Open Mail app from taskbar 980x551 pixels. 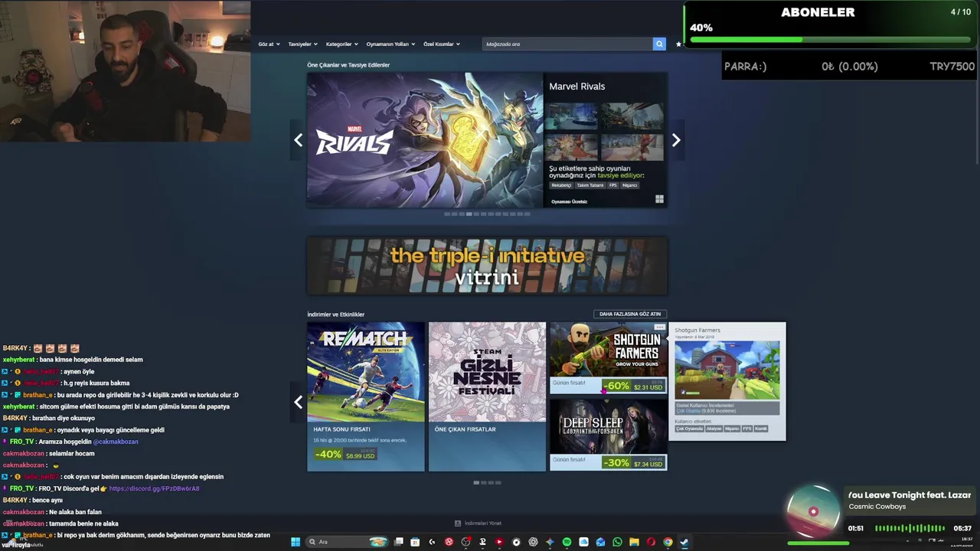tap(601, 542)
